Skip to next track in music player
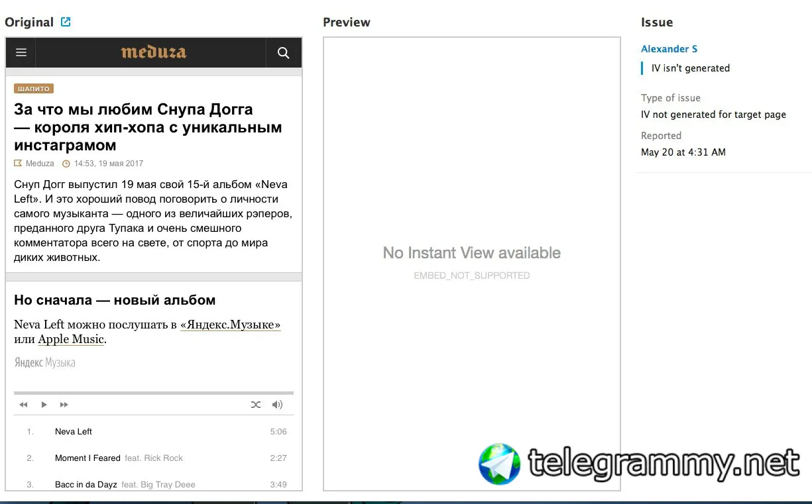812x504 pixels. (64, 405)
